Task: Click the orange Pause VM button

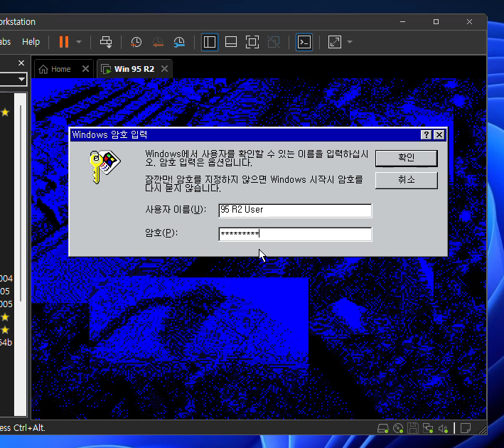Action: pos(64,42)
